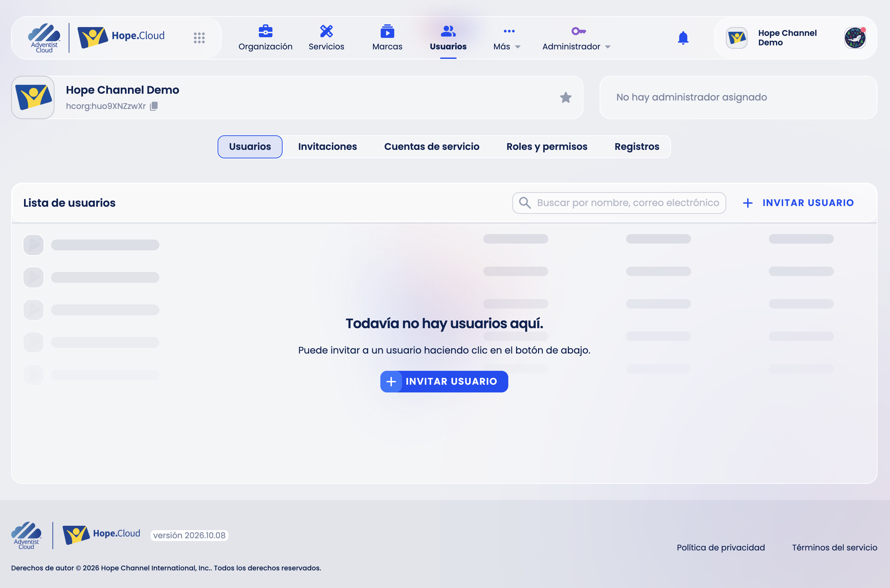890x588 pixels.
Task: Open the Cuentas de servicio tab
Action: point(432,146)
